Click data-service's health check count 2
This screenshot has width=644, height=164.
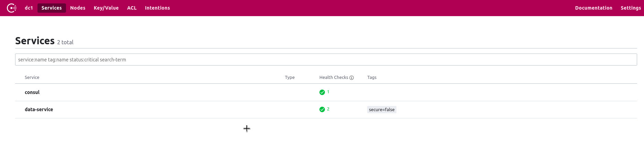click(x=328, y=109)
